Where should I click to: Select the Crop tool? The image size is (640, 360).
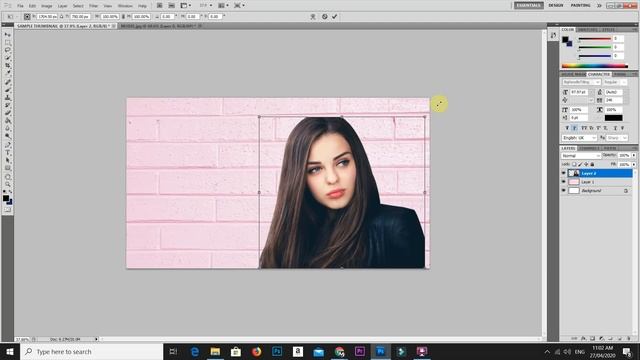point(8,66)
